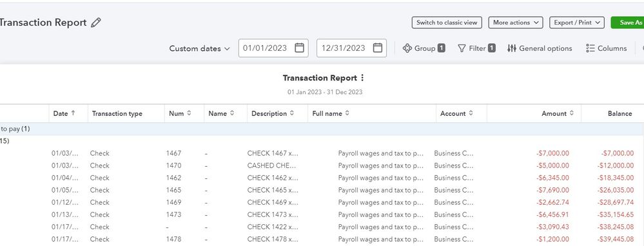Screen dimensions: 644x246
Task: Open start date calendar picker icon
Action: coord(299,48)
